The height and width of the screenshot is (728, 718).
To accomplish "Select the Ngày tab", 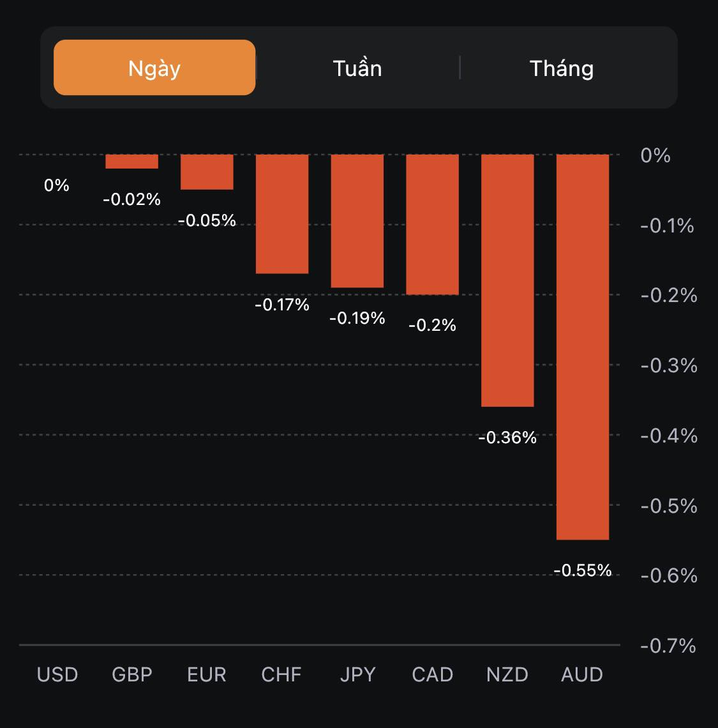I will point(154,68).
